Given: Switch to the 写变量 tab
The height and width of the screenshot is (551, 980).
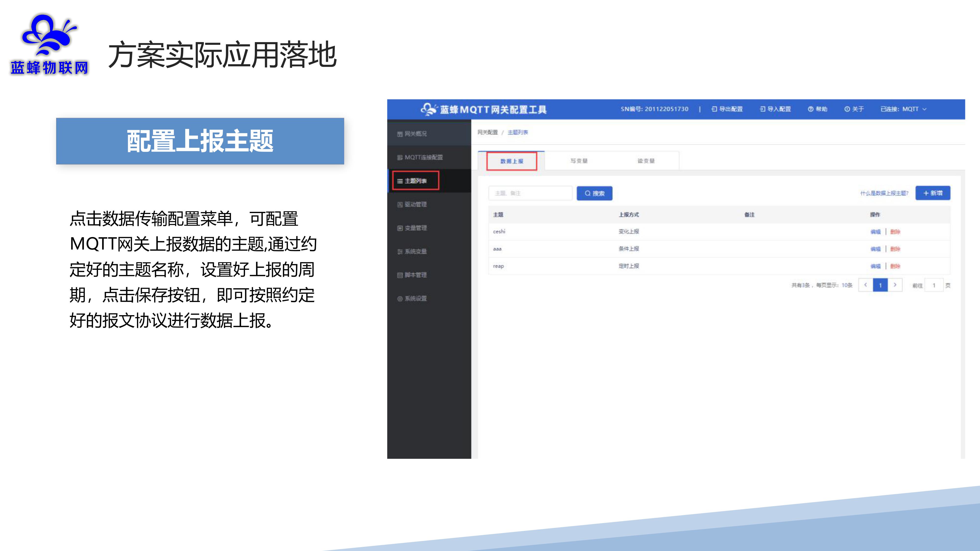Looking at the screenshot, I should pyautogui.click(x=579, y=161).
